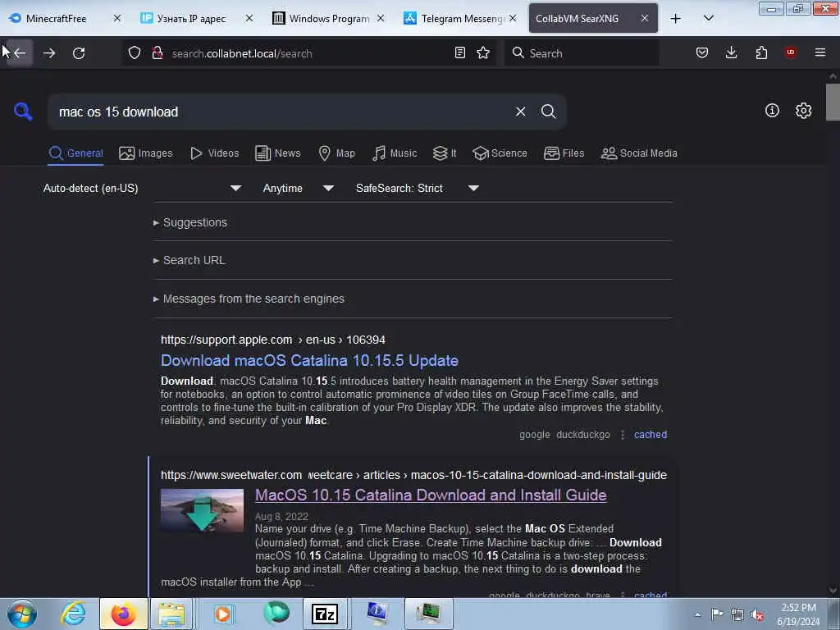The width and height of the screenshot is (840, 630).
Task: Reload the current search page
Action: [x=79, y=53]
